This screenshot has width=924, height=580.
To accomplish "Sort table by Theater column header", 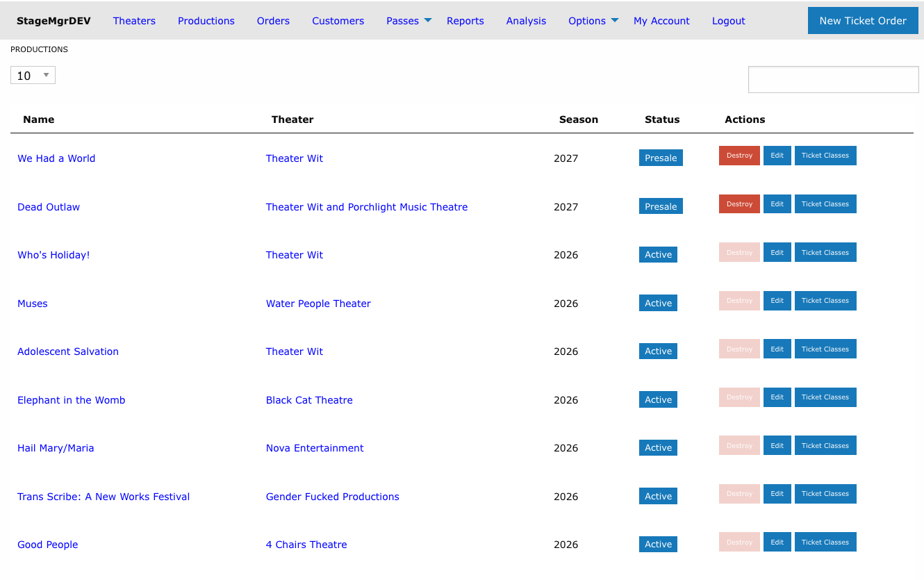I will [x=292, y=119].
